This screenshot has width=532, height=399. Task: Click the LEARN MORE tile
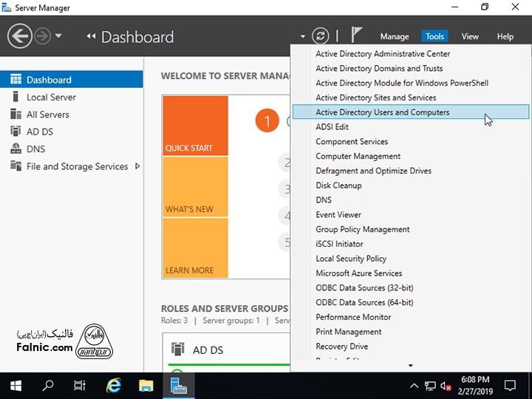pos(195,248)
